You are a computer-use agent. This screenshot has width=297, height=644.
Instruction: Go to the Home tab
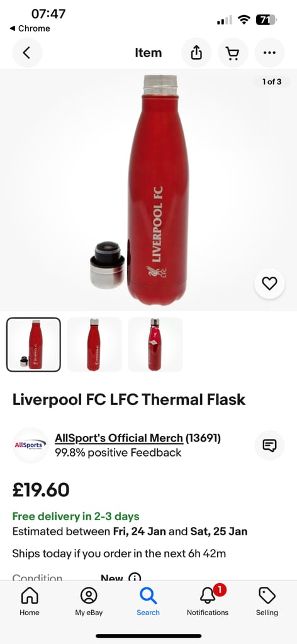[x=30, y=601]
